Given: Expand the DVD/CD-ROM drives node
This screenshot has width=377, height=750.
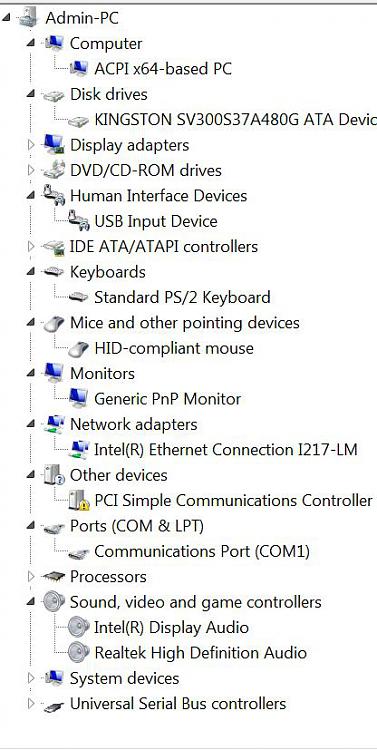Looking at the screenshot, I should click(31, 170).
